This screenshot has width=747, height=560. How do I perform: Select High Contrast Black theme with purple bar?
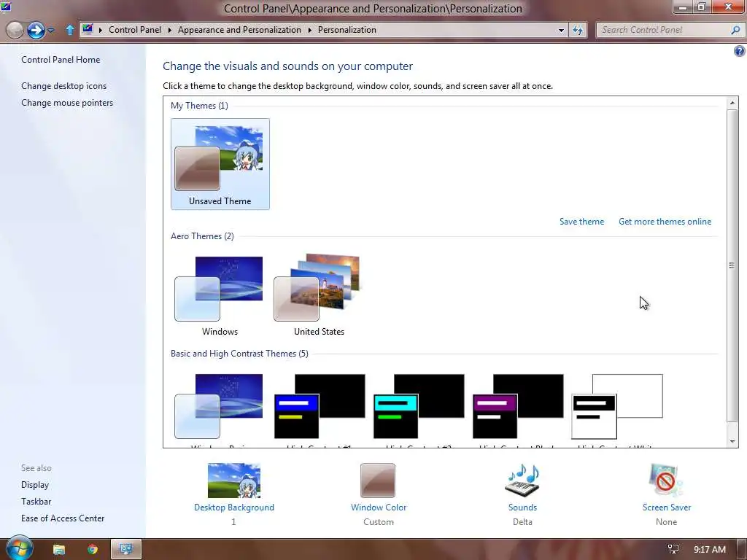[518, 406]
